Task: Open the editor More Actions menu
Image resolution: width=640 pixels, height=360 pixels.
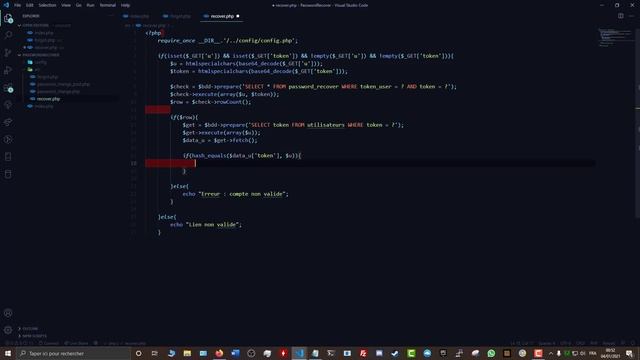Action: pyautogui.click(x=631, y=16)
